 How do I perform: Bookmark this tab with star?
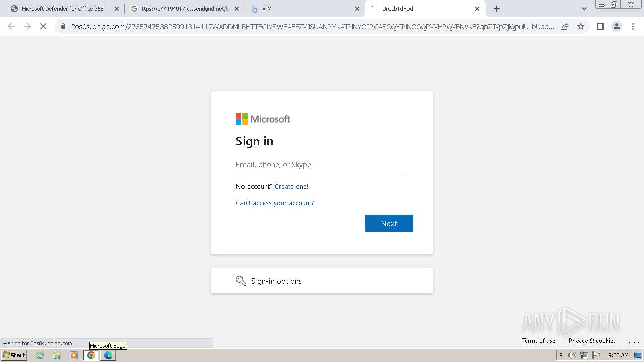pyautogui.click(x=581, y=26)
